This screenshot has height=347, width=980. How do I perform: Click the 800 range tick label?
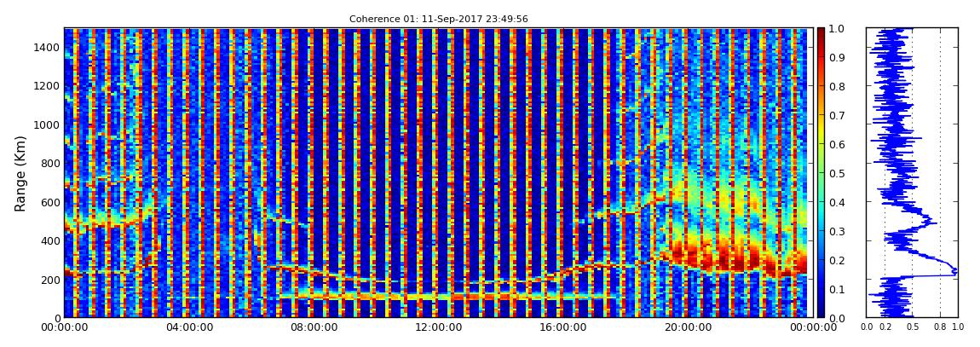coord(49,164)
